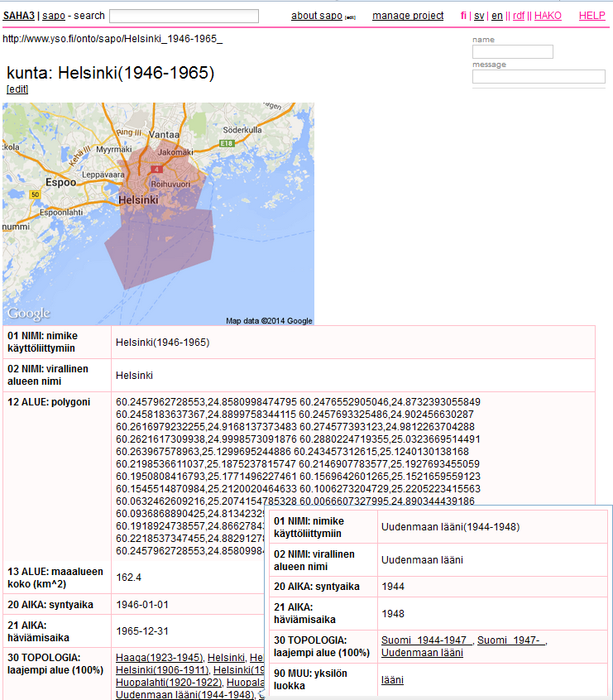Select the area value 162.4
613x700 pixels.
click(128, 578)
